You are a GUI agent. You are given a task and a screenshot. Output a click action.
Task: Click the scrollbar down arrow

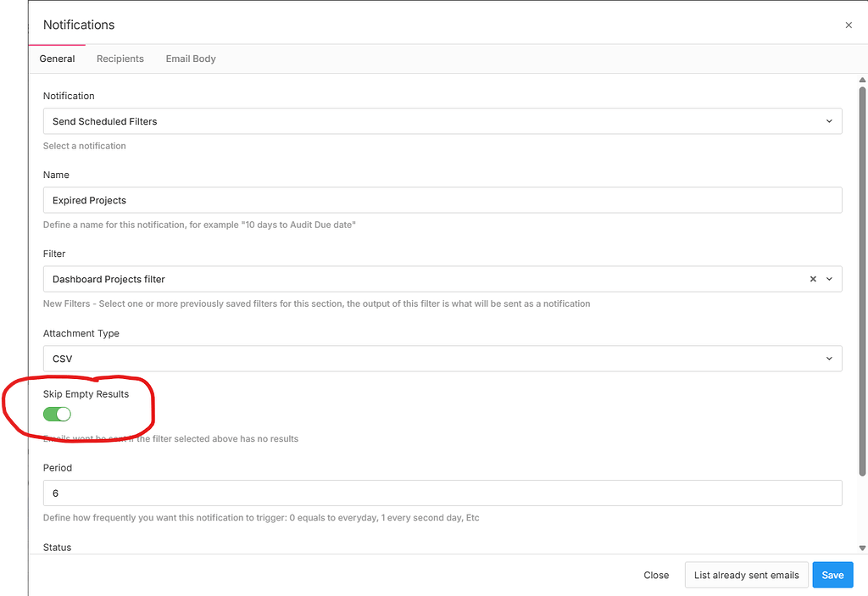[x=862, y=547]
